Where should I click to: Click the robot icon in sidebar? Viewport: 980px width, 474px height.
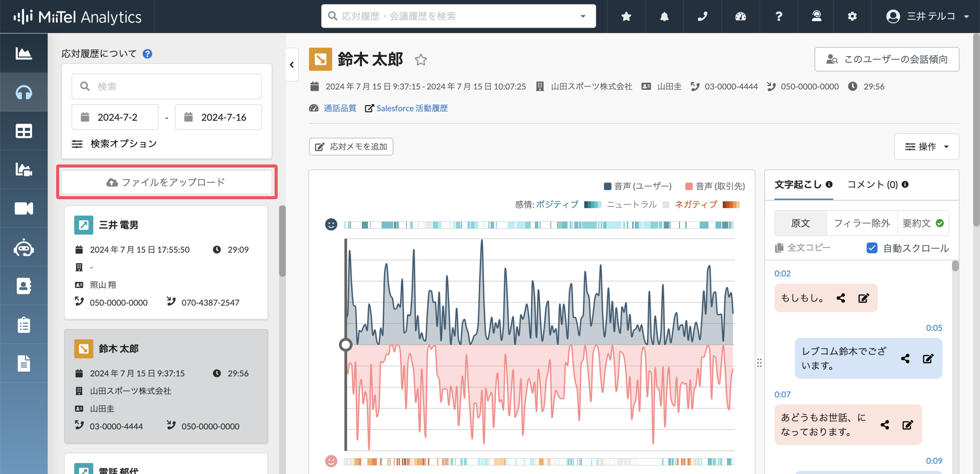pos(23,248)
